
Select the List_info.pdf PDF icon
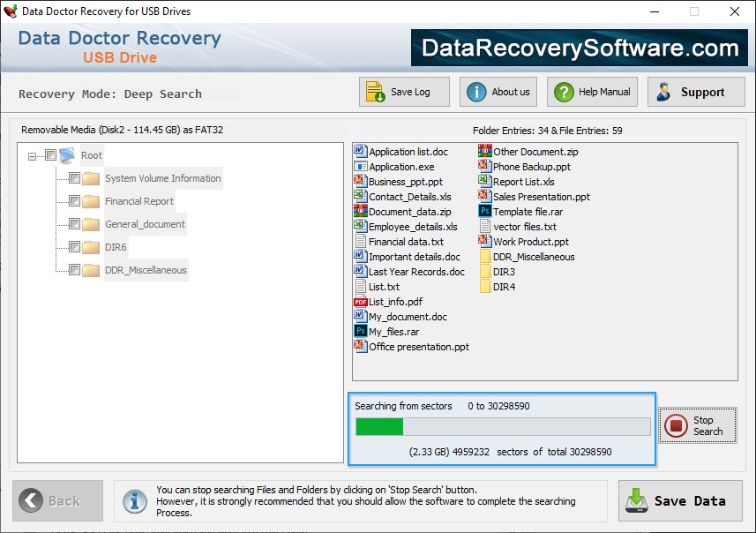click(358, 302)
